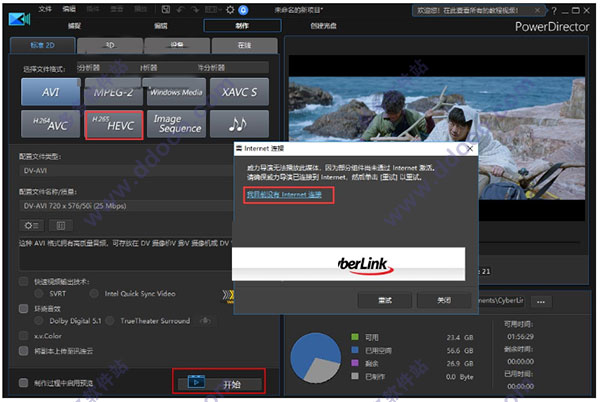Image resolution: width=600 pixels, height=402 pixels.
Task: Switch to the 3D output tab
Action: point(110,46)
